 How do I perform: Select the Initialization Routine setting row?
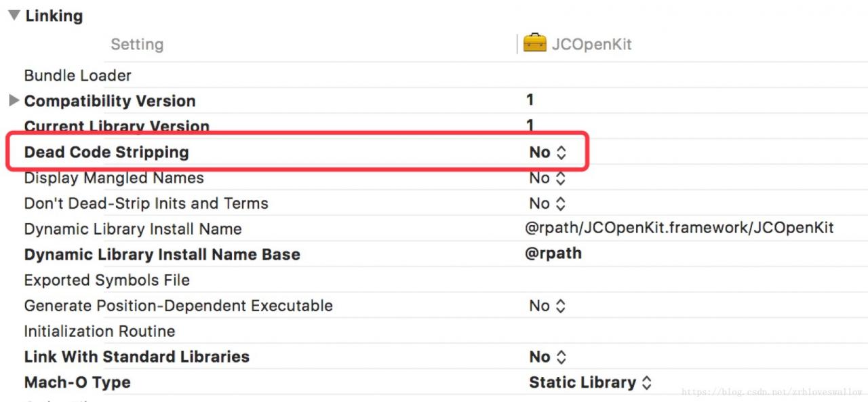(100, 331)
